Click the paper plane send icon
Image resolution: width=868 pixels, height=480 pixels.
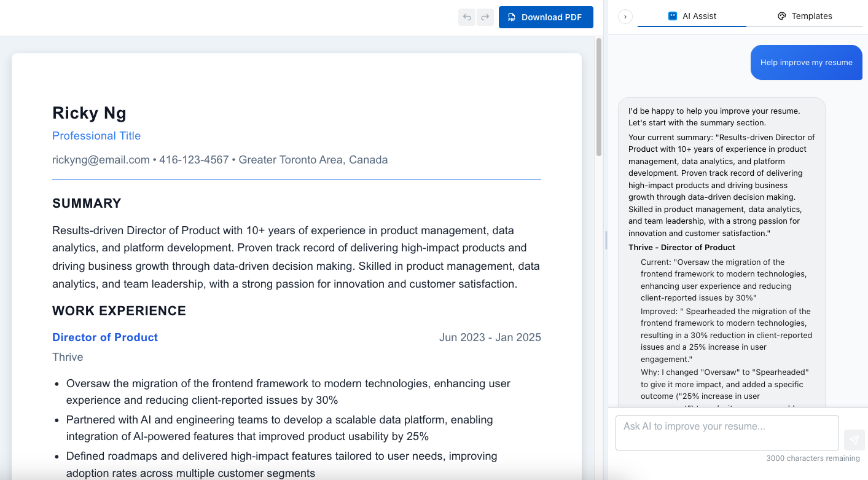tap(854, 439)
